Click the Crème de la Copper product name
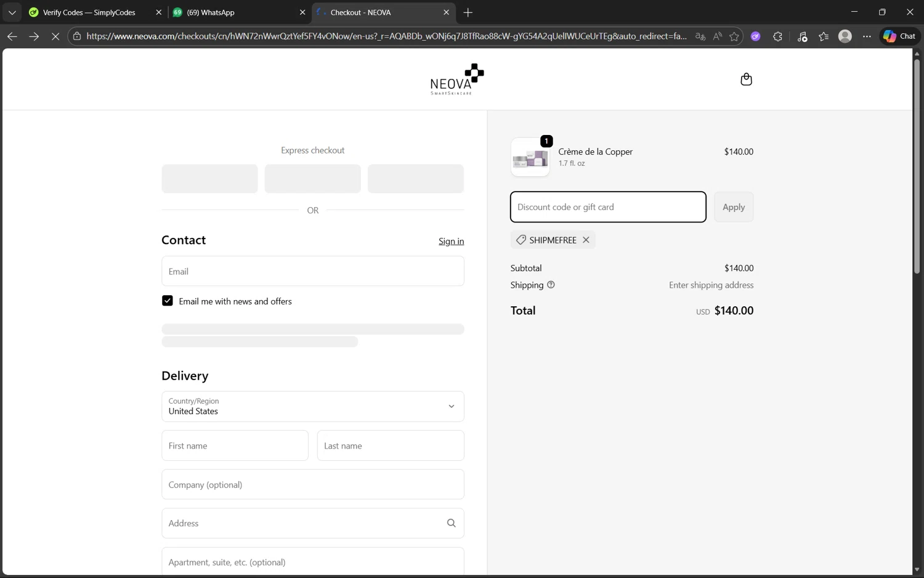This screenshot has width=924, height=578. tap(595, 152)
